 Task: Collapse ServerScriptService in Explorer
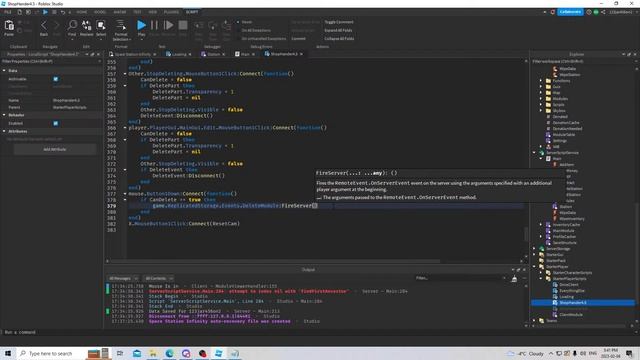(534, 153)
